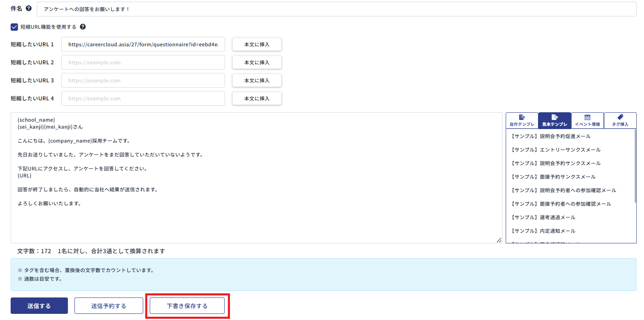
Task: Save draft with 下書き保存する button
Action: tap(187, 306)
